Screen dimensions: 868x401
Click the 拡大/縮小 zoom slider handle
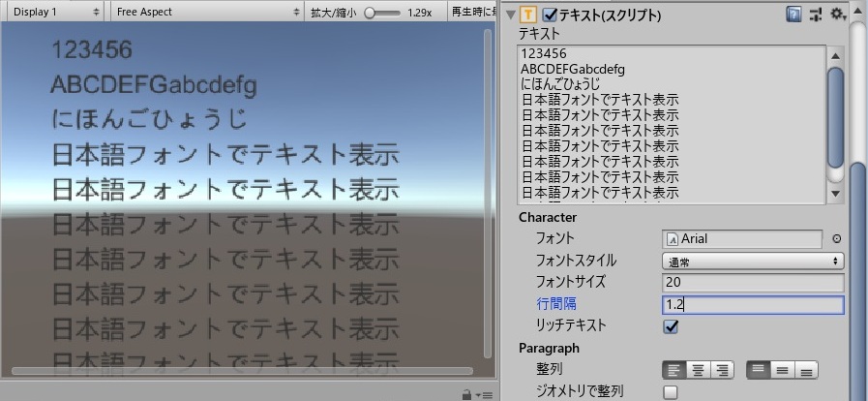(371, 12)
